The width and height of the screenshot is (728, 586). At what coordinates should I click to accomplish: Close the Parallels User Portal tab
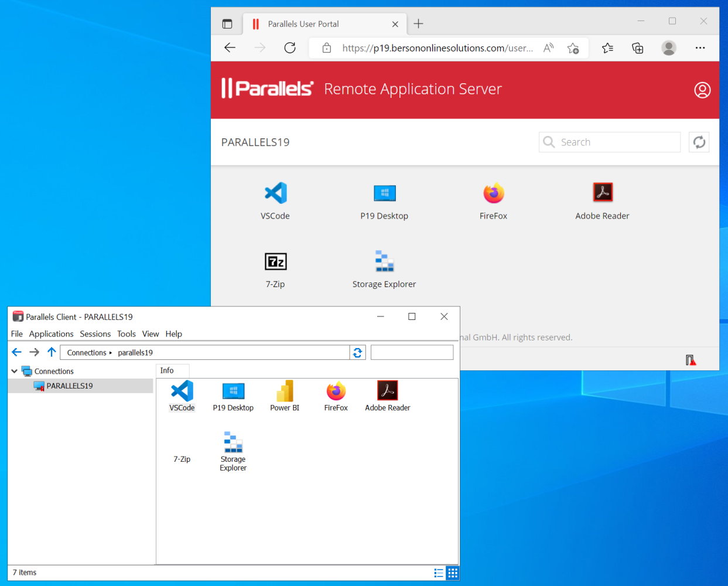coord(395,24)
